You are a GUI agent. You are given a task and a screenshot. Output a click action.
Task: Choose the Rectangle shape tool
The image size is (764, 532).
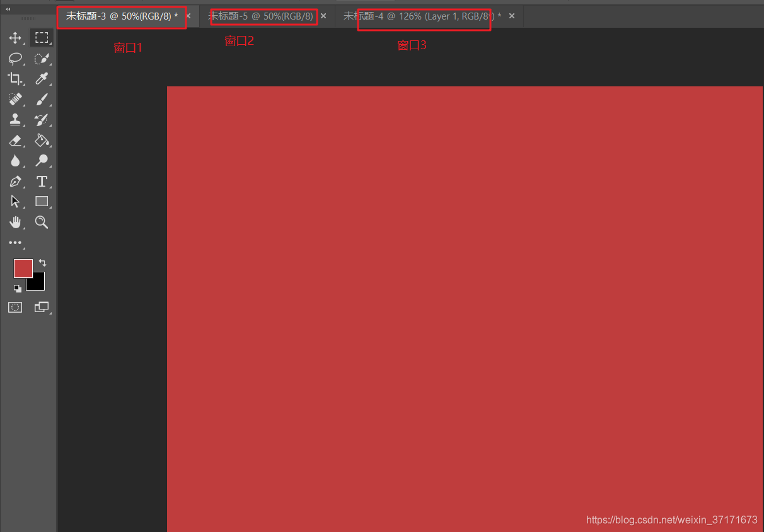pyautogui.click(x=42, y=202)
